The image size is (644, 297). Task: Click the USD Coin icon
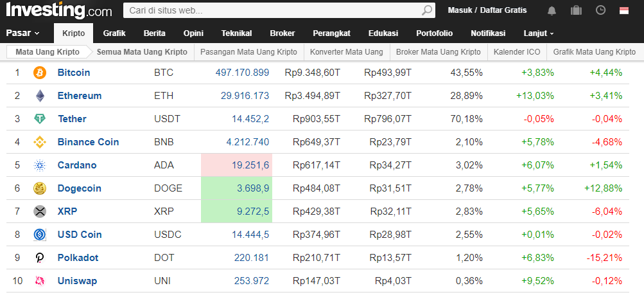click(x=40, y=235)
